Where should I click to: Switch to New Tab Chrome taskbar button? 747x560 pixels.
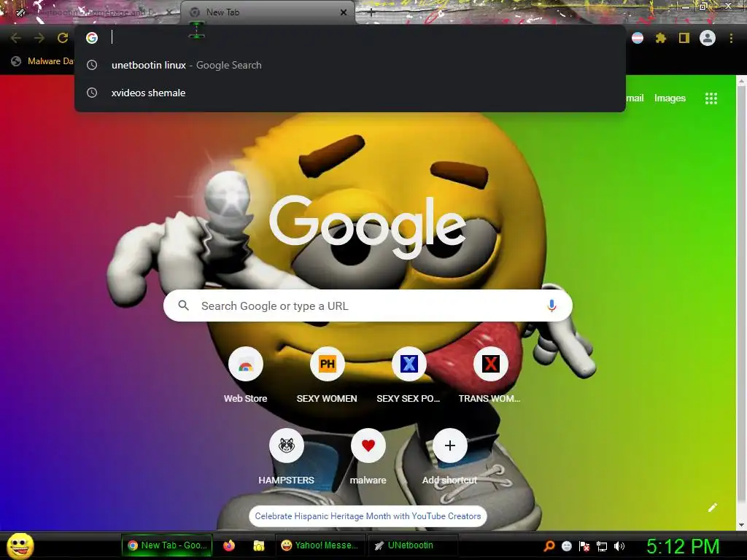point(167,545)
